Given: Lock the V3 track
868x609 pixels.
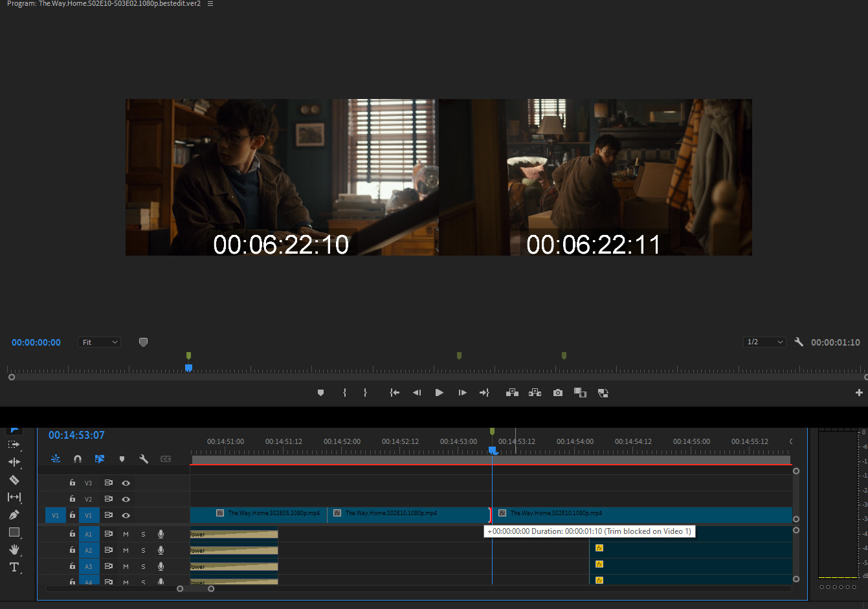Looking at the screenshot, I should click(72, 483).
